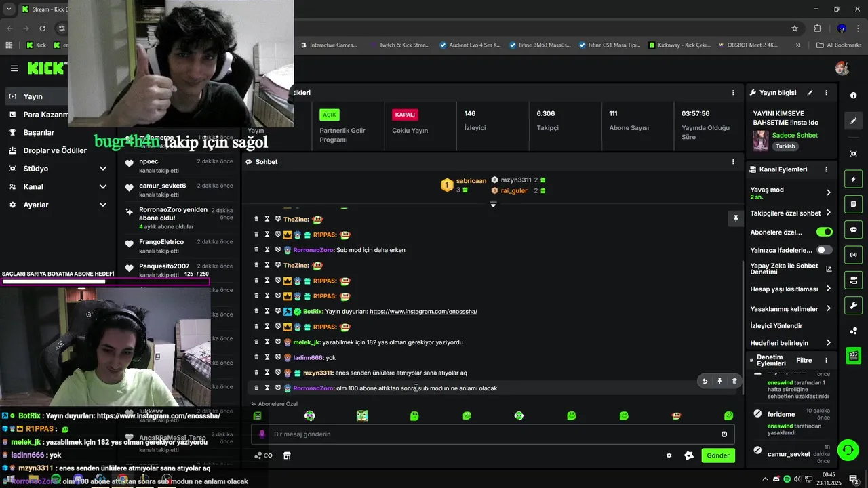Open Droplar ve Ödüller in the sidebar
Viewport: 868px width, 488px height.
coord(55,150)
